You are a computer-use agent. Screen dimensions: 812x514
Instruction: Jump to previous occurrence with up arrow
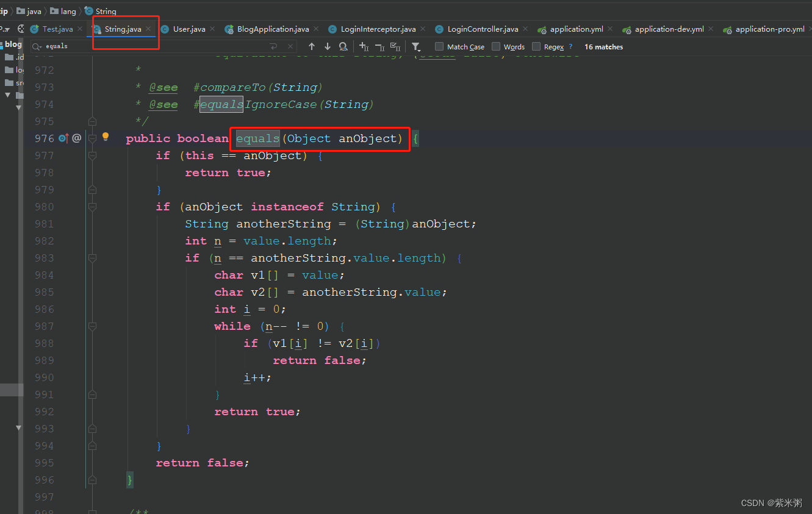tap(312, 46)
